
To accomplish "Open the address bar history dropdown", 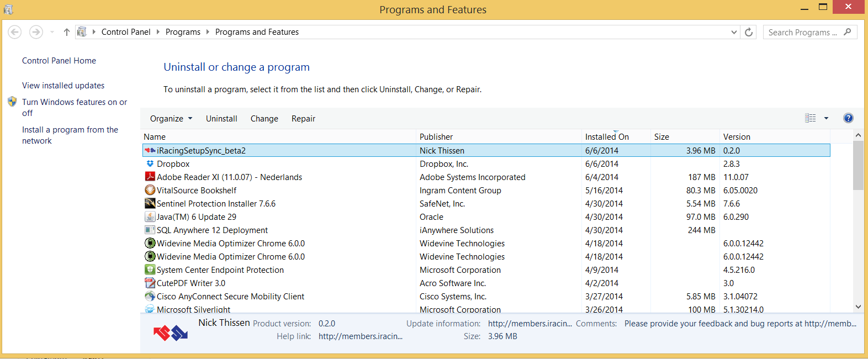I will coord(734,32).
